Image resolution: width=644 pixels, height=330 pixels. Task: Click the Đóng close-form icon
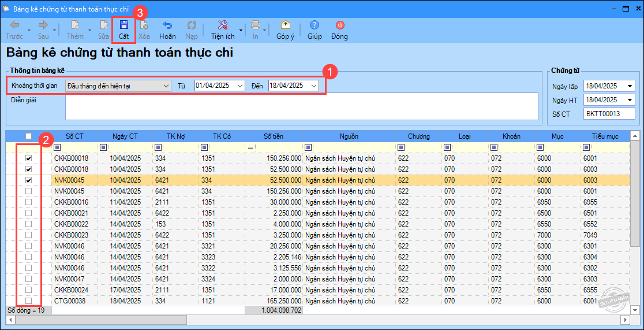(340, 25)
